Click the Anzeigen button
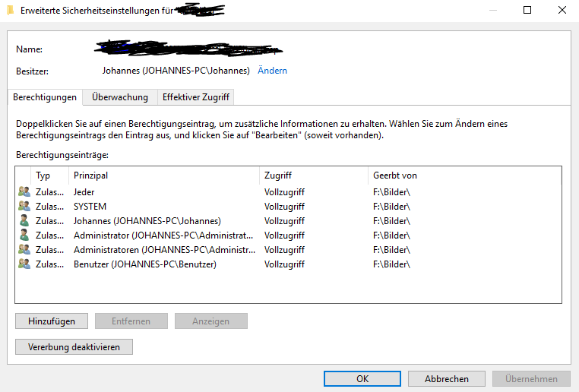Viewport: 579px width, 392px height. click(x=210, y=321)
